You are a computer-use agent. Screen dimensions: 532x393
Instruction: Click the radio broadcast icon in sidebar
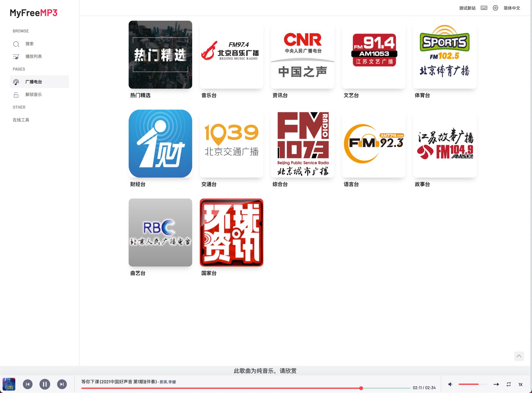[x=16, y=82]
